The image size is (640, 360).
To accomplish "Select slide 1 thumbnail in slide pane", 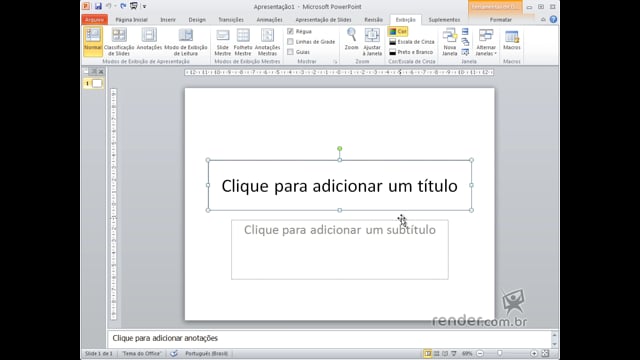I will click(x=97, y=83).
